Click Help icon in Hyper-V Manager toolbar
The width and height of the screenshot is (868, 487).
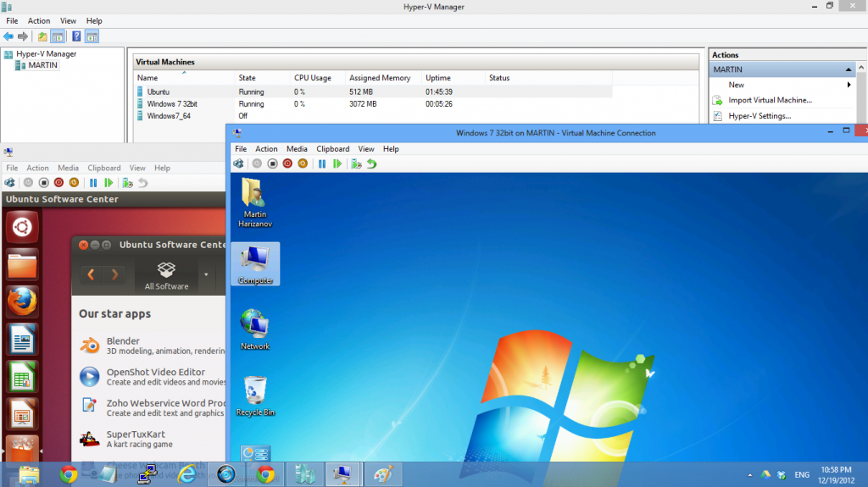[x=76, y=36]
